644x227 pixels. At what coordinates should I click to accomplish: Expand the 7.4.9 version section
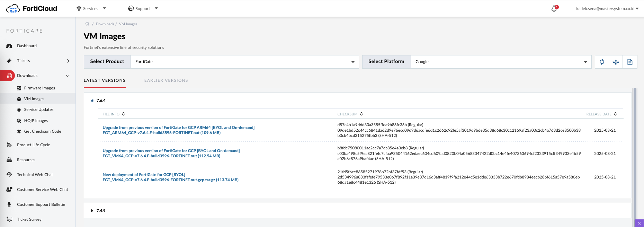coord(92,211)
